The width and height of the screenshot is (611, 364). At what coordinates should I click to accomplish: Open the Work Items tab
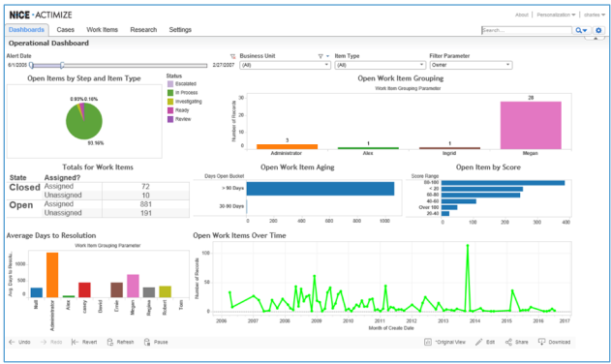click(102, 30)
